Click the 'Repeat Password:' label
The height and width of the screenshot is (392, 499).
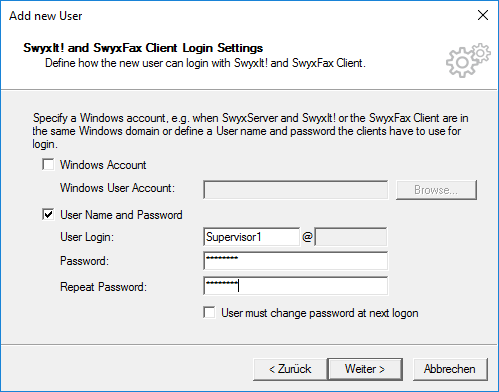[103, 287]
